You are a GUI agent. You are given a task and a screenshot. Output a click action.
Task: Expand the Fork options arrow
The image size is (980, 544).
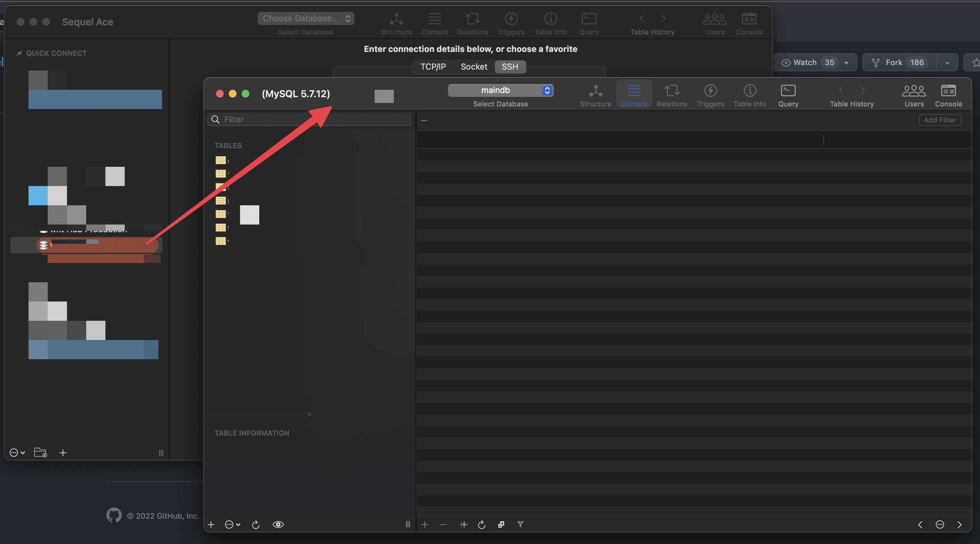[947, 63]
